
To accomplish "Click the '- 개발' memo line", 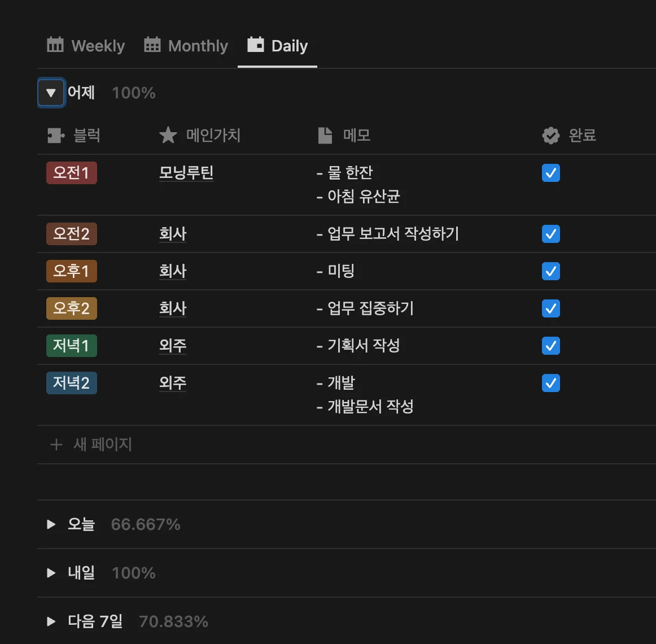I will 335,382.
